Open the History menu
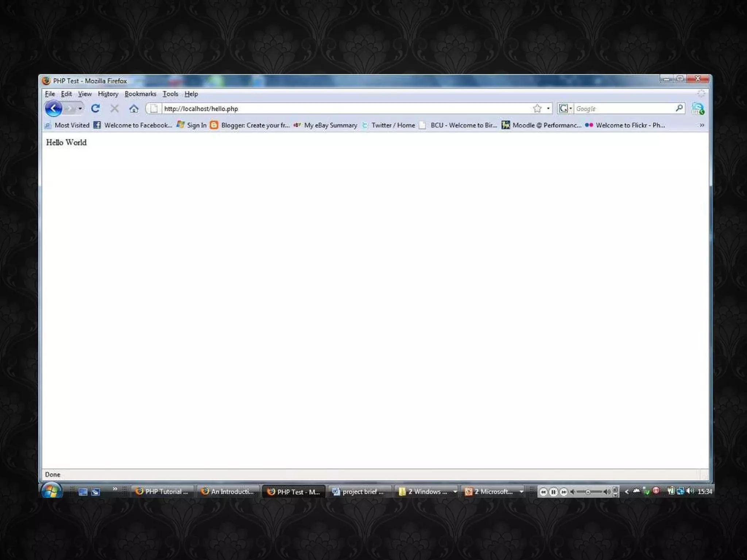Screen dimensions: 747x560 pyautogui.click(x=108, y=94)
